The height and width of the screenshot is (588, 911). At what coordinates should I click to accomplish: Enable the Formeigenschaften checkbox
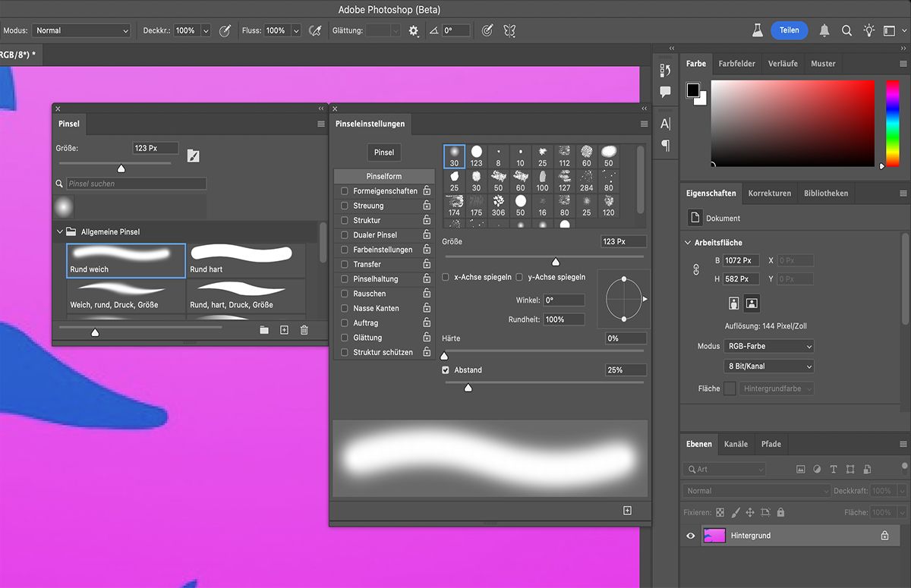point(345,191)
